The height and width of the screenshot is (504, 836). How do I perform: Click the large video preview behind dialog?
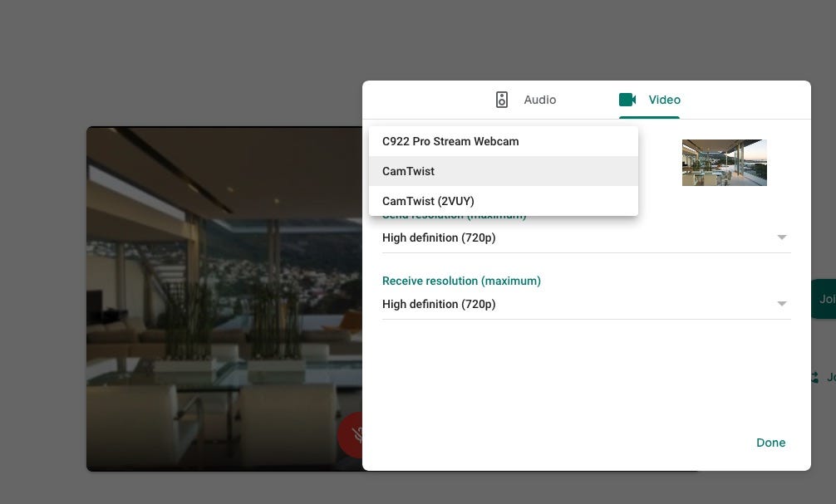(224, 299)
